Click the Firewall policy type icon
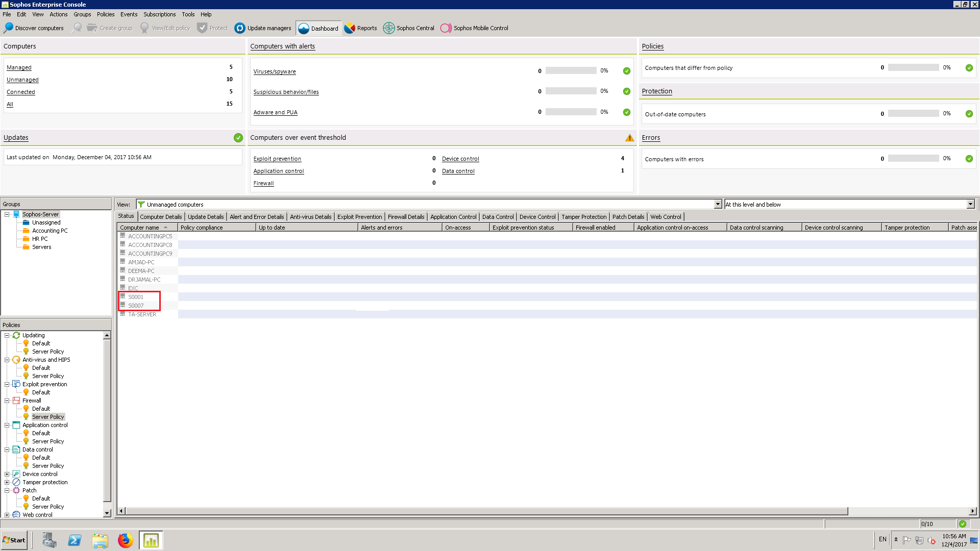This screenshot has width=980, height=551. [x=16, y=400]
